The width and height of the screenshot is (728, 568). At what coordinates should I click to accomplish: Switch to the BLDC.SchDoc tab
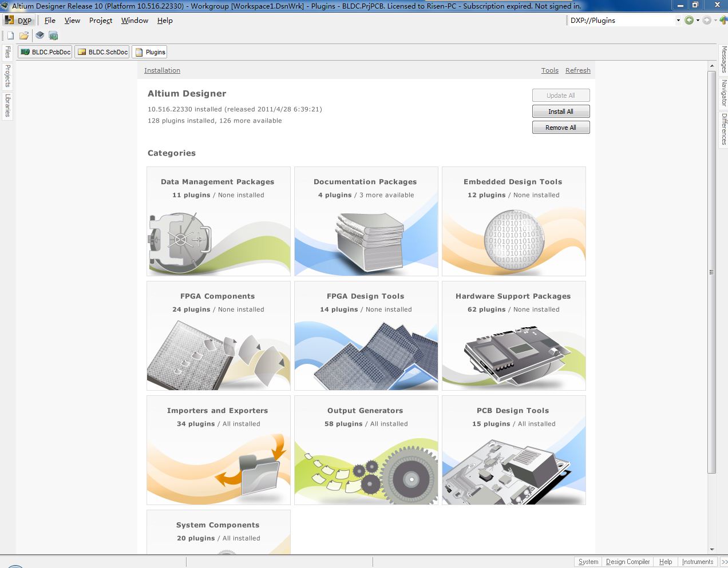tap(102, 52)
